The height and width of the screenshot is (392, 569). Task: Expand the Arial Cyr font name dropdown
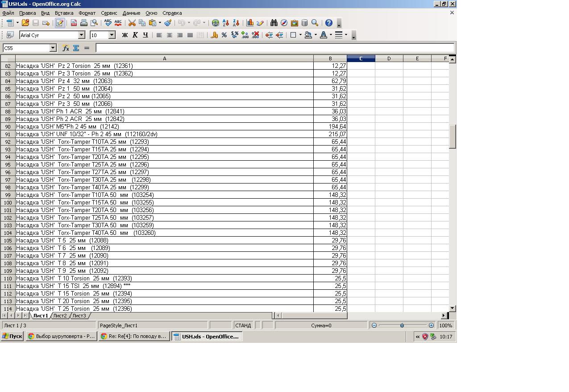82,35
